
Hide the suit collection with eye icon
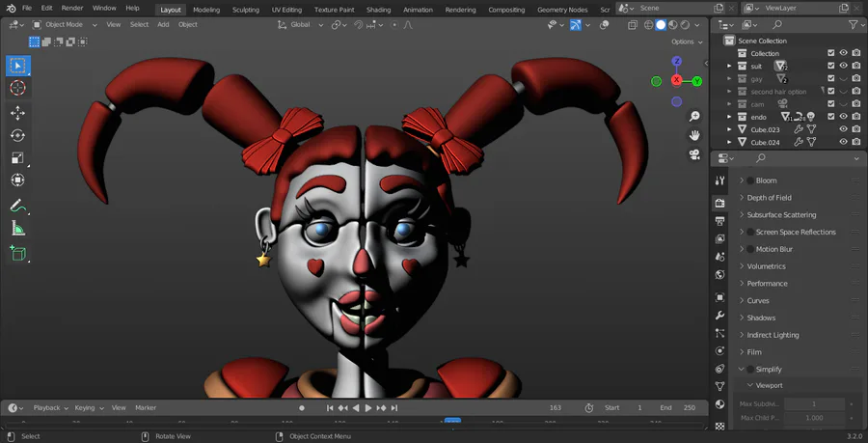pos(843,66)
